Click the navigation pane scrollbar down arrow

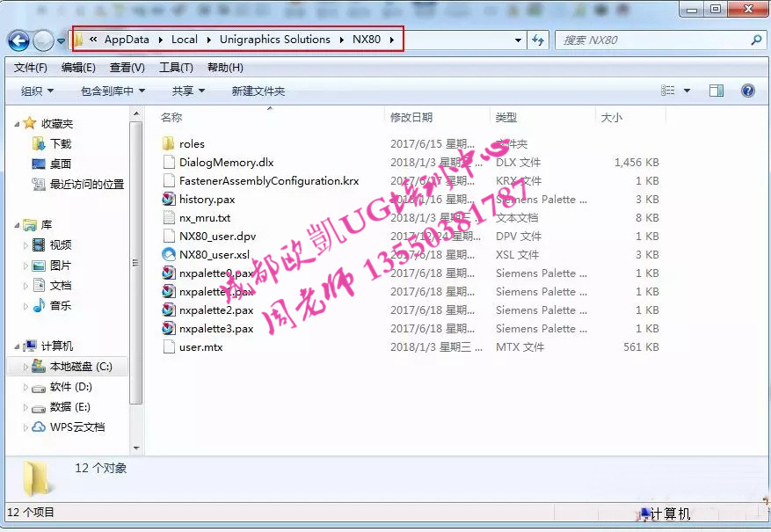coord(136,448)
